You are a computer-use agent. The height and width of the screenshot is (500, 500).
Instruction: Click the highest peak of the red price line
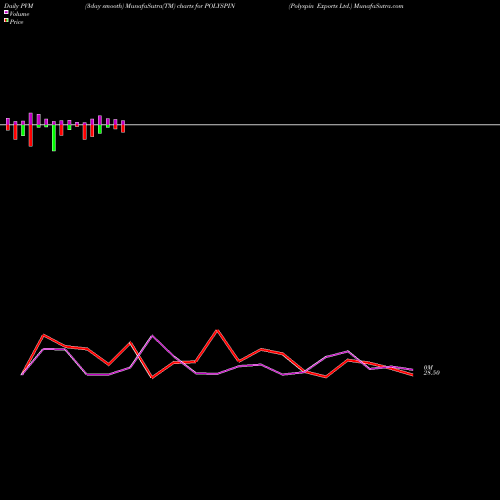[217, 330]
